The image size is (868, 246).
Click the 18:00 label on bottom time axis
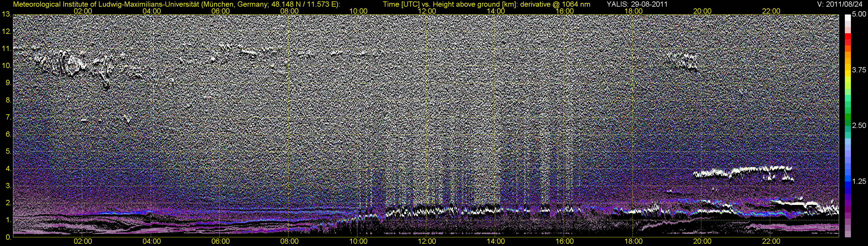(633, 241)
